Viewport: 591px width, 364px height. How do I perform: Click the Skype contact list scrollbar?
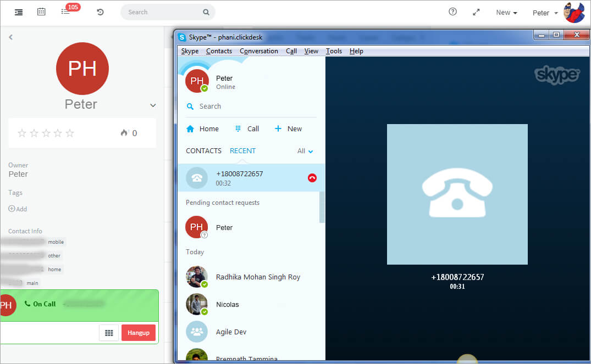point(322,207)
